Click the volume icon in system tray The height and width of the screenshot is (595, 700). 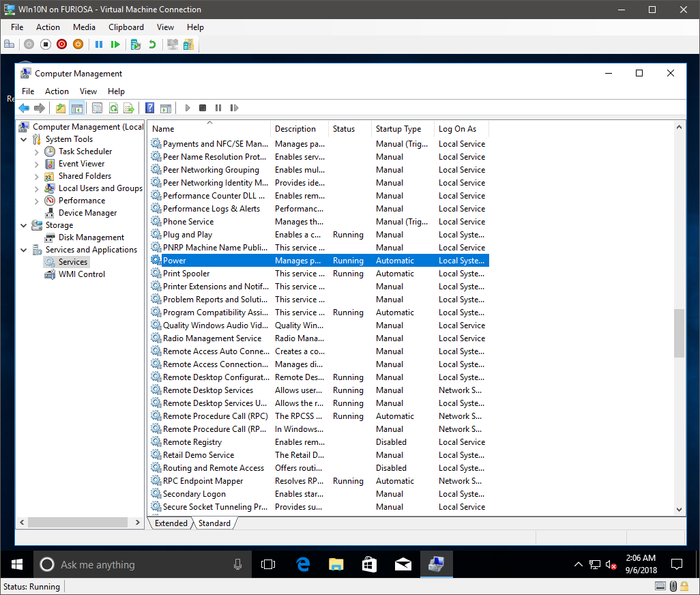(611, 565)
